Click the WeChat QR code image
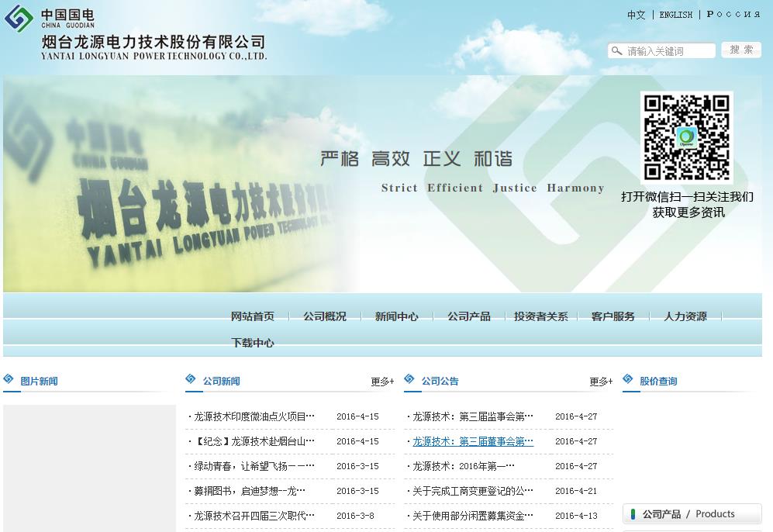Screen dimensions: 773x532 tap(686, 137)
